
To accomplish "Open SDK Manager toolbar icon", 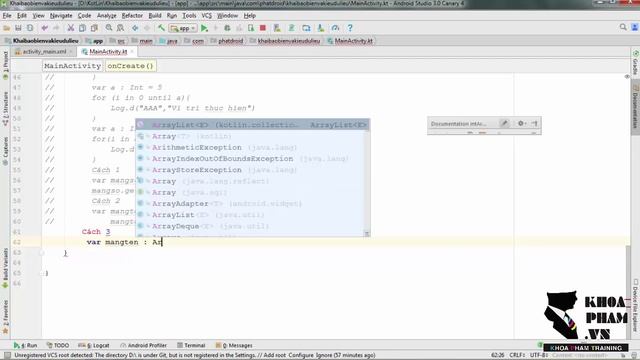I will (x=321, y=28).
